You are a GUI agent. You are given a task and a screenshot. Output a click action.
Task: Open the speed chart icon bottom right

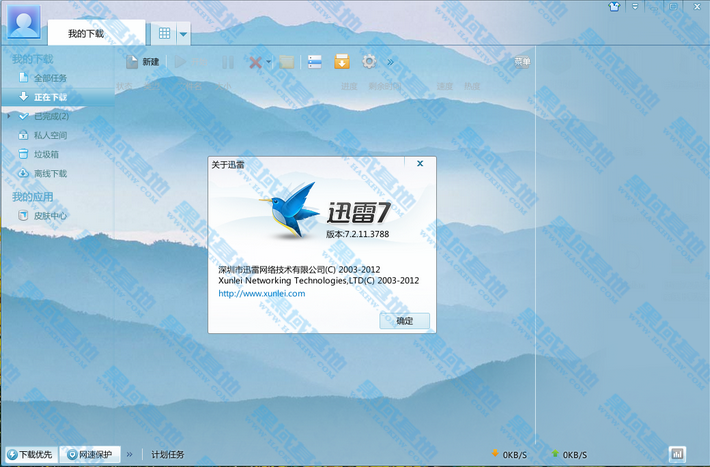tap(677, 454)
